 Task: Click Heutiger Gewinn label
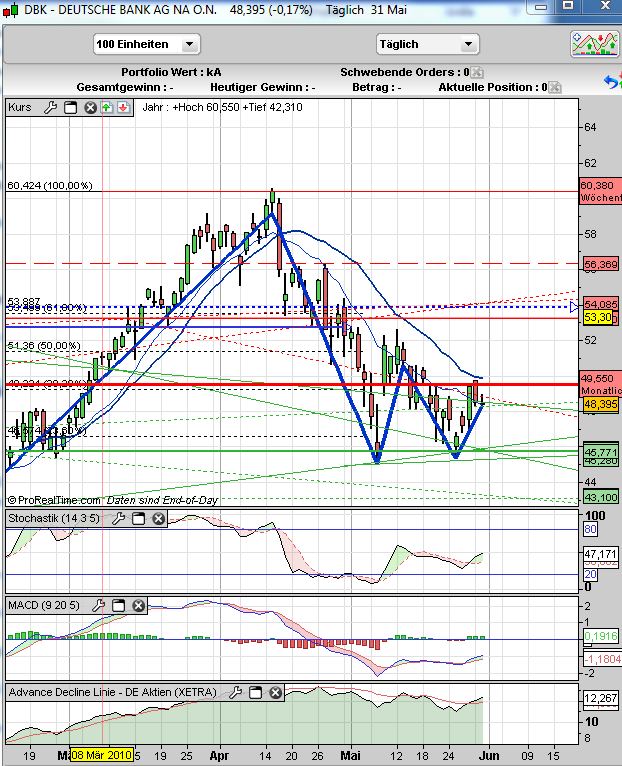pyautogui.click(x=262, y=87)
